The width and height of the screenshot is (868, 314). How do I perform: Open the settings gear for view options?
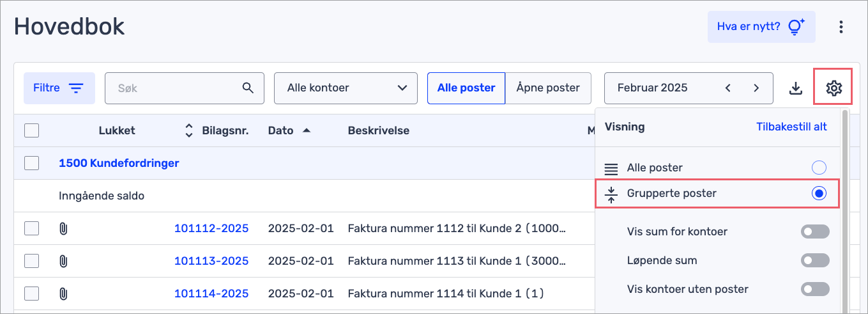(834, 88)
